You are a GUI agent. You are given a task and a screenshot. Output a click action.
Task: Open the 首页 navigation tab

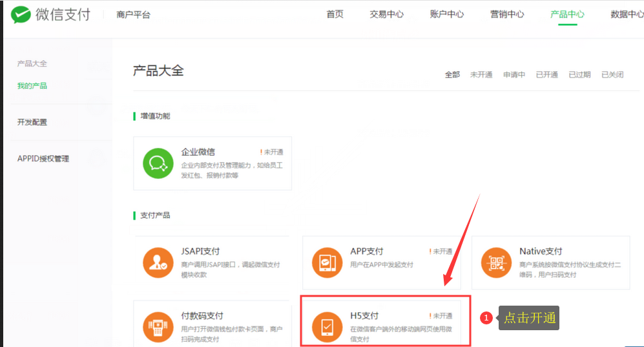335,14
